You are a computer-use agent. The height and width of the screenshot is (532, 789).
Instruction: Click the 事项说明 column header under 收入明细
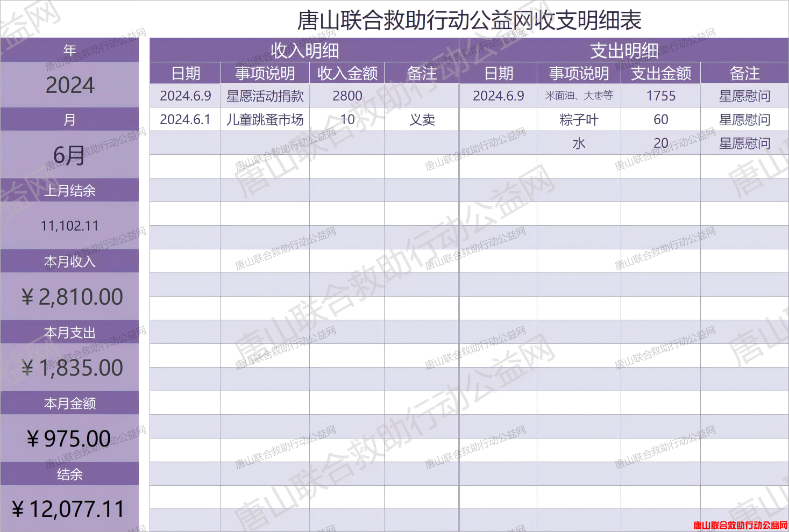[265, 73]
